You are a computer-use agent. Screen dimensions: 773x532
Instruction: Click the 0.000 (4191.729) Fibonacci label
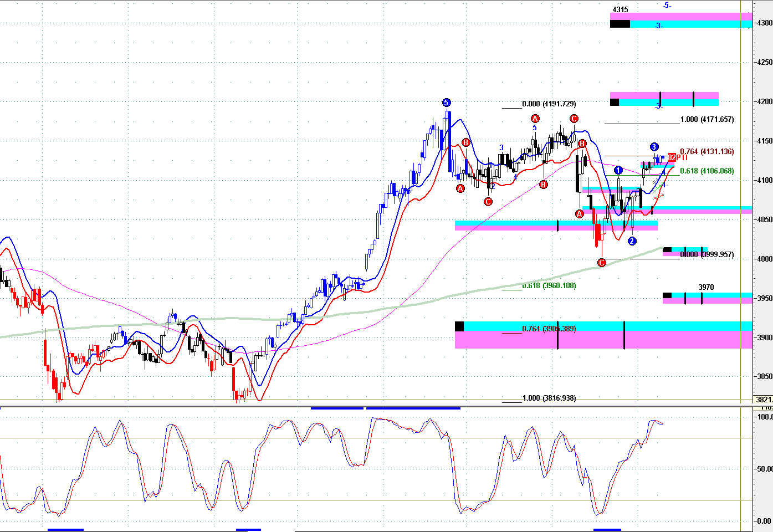pos(549,104)
